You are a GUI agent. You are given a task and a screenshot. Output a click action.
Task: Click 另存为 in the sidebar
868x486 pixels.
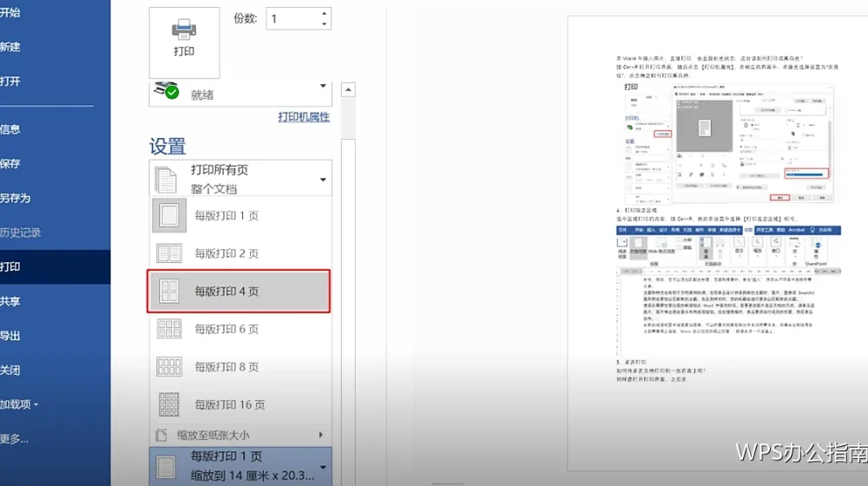tap(15, 198)
